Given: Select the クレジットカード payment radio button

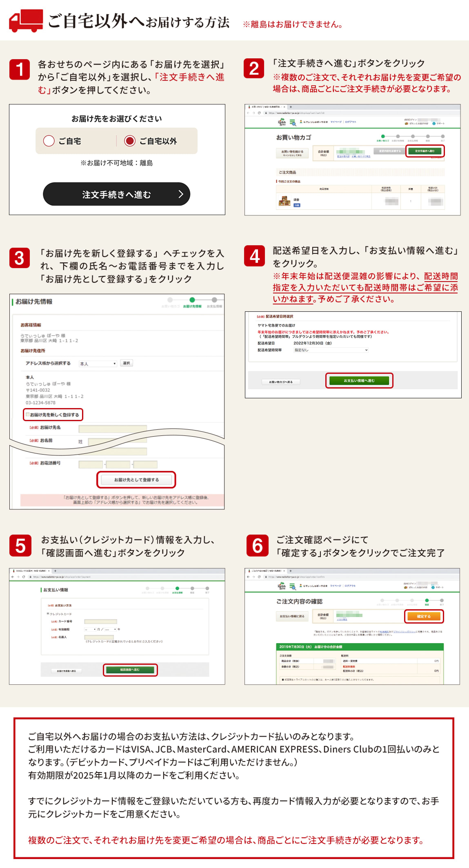Looking at the screenshot, I should tap(48, 614).
